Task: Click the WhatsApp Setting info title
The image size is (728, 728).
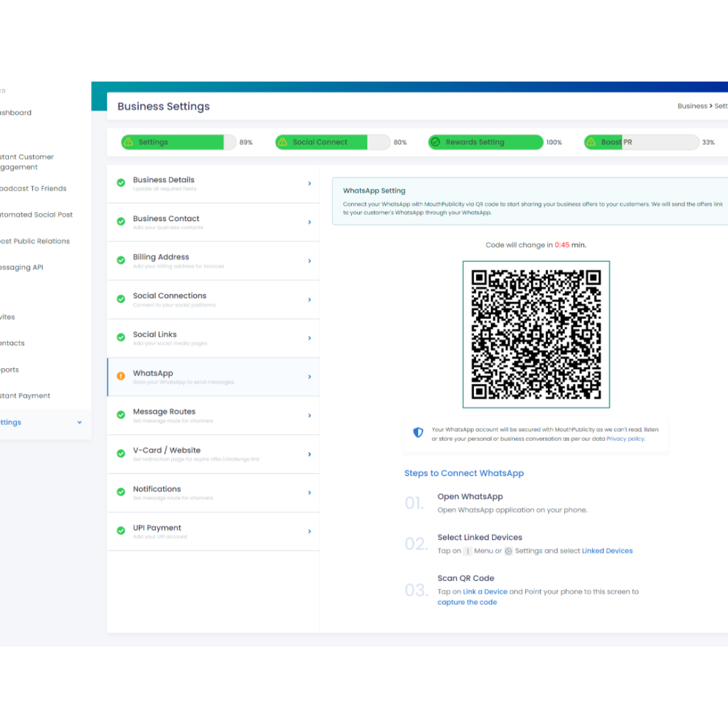Action: click(374, 191)
